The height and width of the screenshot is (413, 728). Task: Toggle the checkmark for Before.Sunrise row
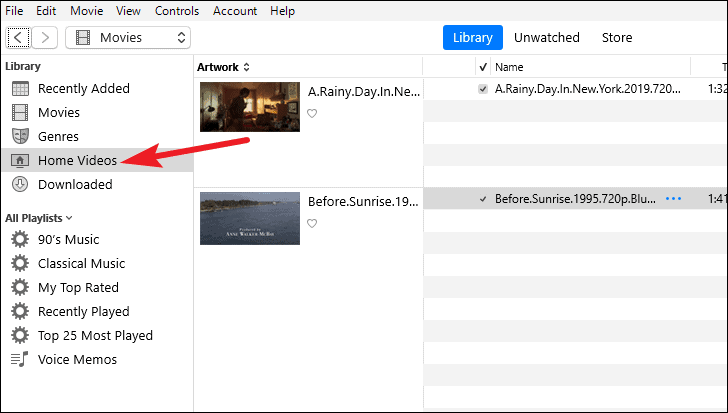coord(483,199)
